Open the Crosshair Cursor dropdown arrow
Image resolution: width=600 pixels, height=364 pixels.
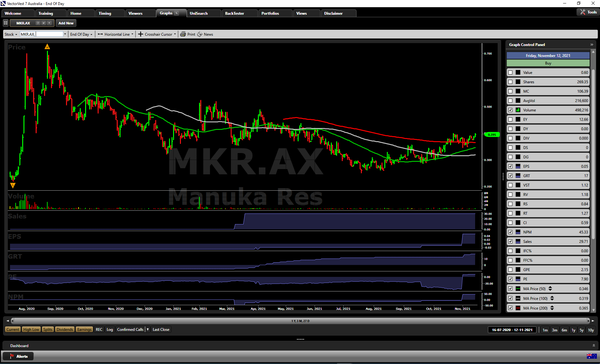pos(175,34)
